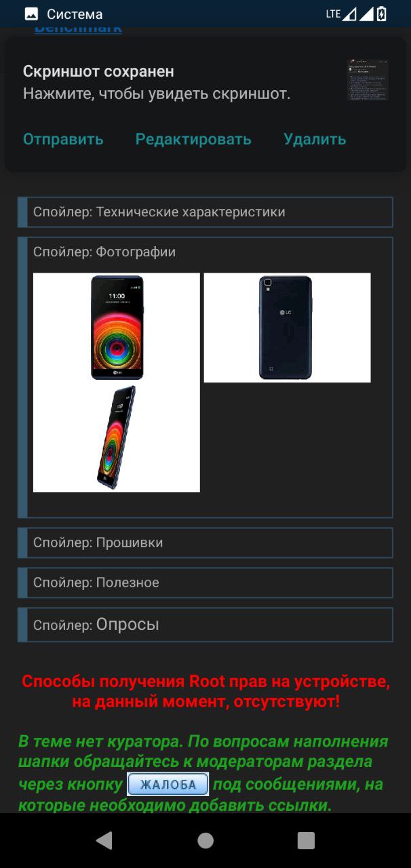Image resolution: width=411 pixels, height=868 pixels.
Task: Tap the Скриншот сохранен notification title
Action: point(98,71)
